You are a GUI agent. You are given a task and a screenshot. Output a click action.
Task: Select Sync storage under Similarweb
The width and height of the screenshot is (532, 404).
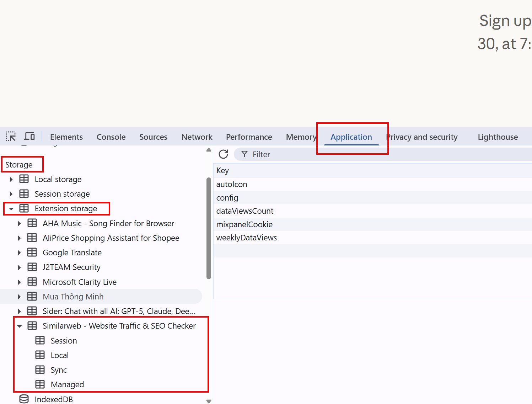59,370
